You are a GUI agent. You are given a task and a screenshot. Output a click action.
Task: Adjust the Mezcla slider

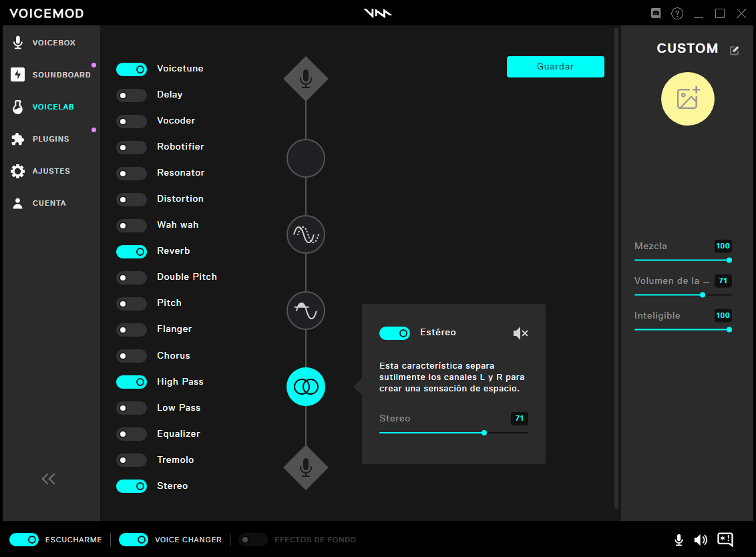coord(683,260)
